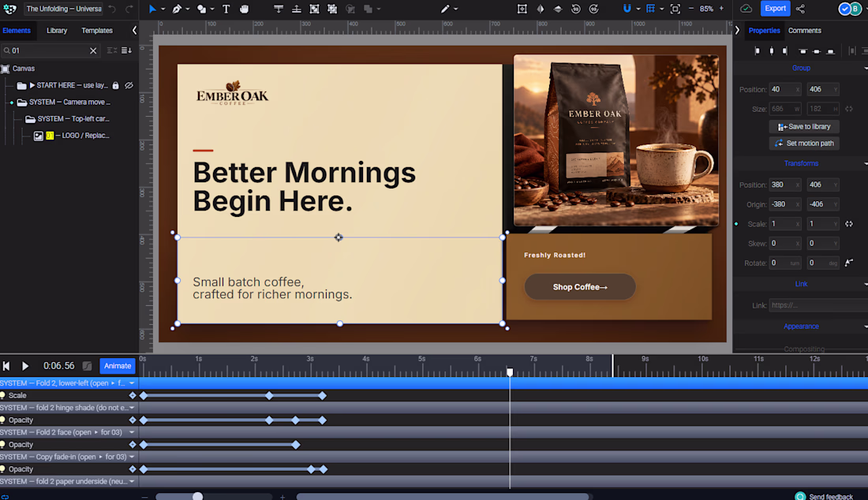
Task: Rotate 90 degrees counter-clockwise
Action: 576,9
